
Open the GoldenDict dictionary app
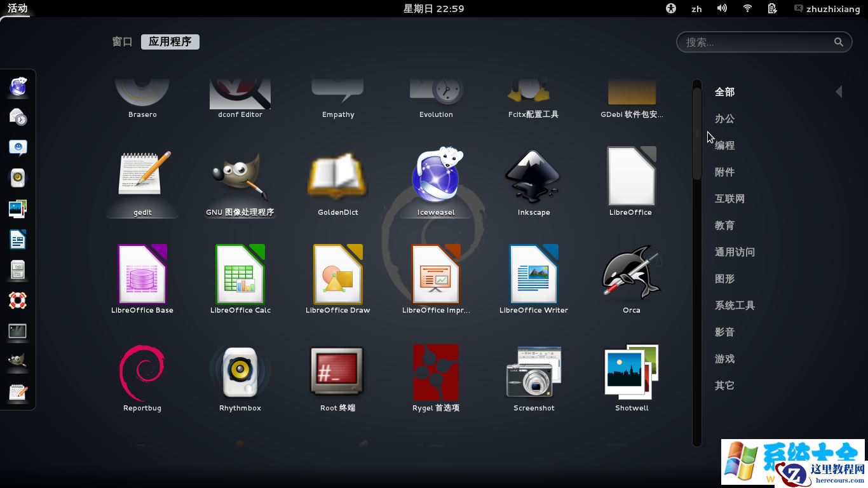click(x=338, y=182)
